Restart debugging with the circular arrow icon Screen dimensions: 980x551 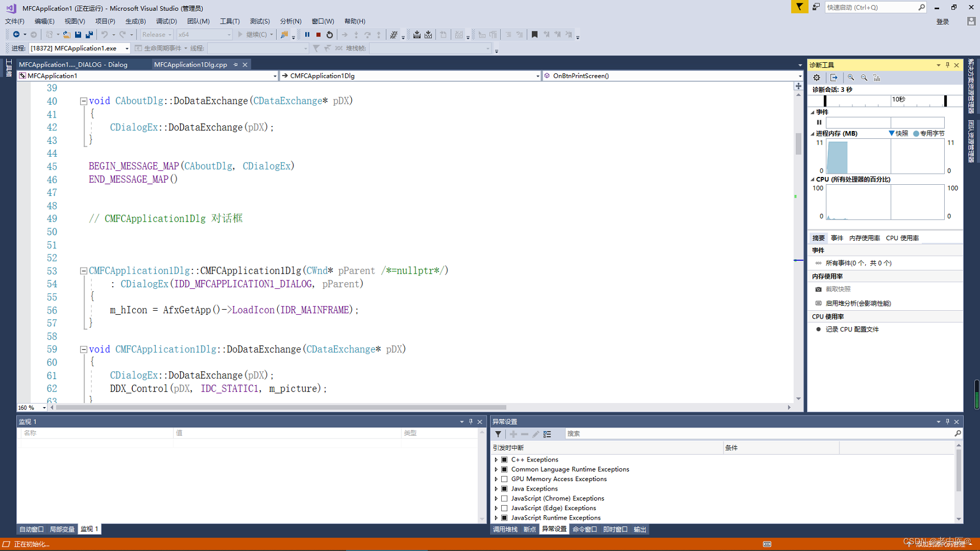point(329,35)
